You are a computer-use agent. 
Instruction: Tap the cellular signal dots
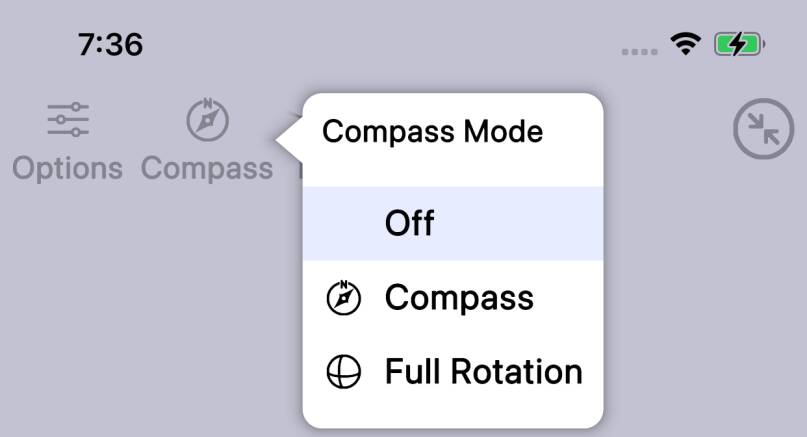tap(639, 50)
